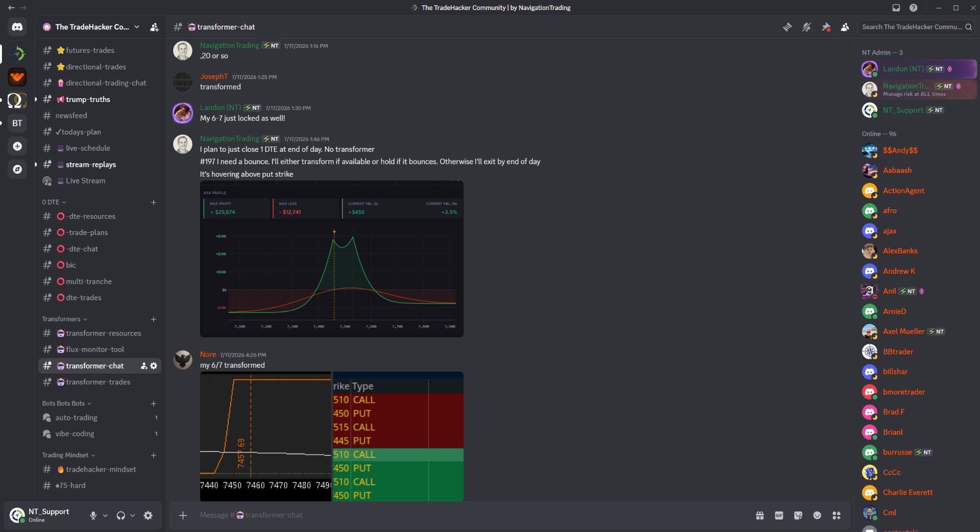Open sticker picker icon
Image resolution: width=980 pixels, height=532 pixels.
(798, 515)
